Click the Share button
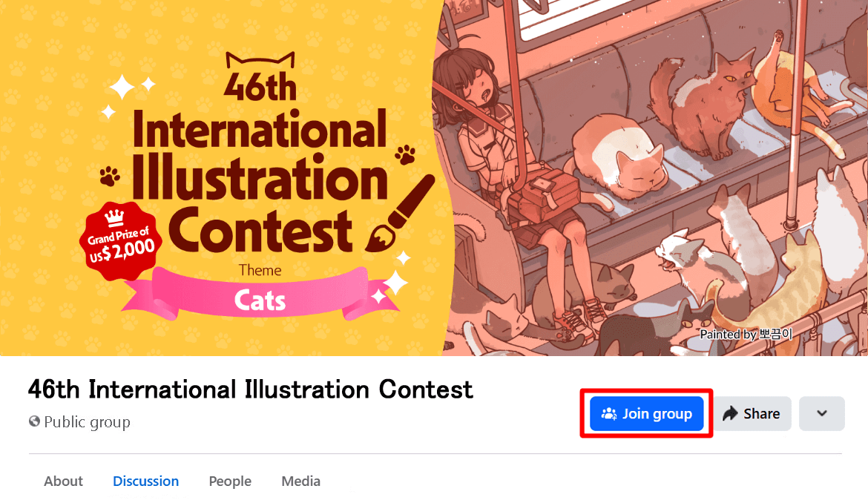868x503 pixels. pyautogui.click(x=752, y=413)
